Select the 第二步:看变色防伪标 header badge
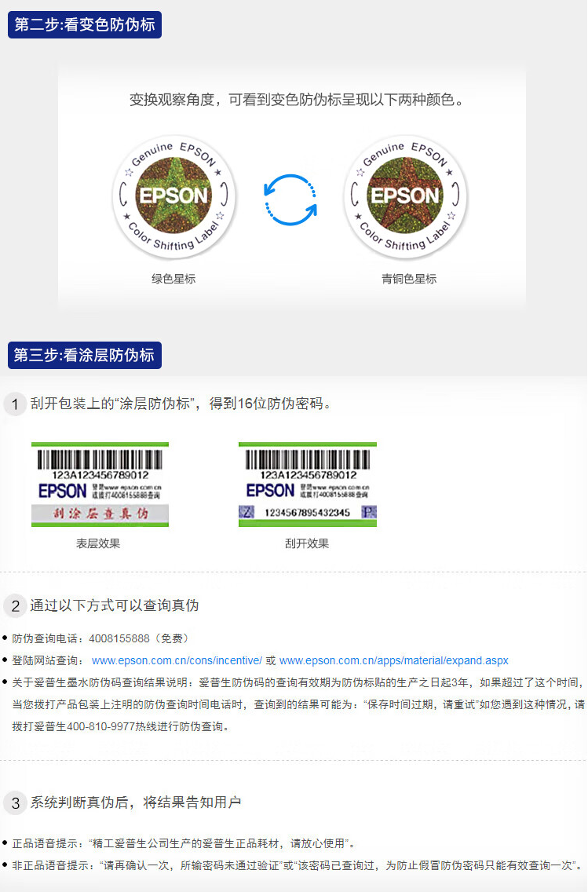 [x=85, y=25]
